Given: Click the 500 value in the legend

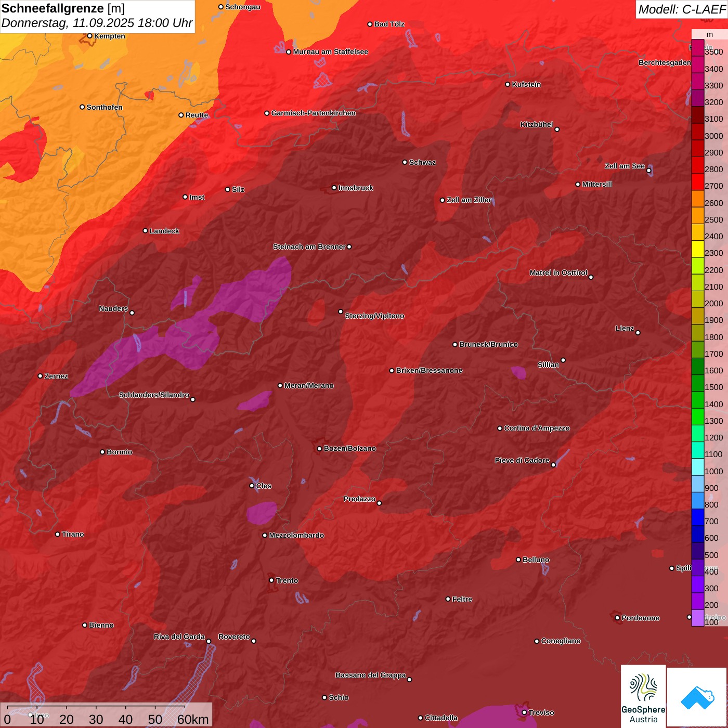Looking at the screenshot, I should point(711,555).
